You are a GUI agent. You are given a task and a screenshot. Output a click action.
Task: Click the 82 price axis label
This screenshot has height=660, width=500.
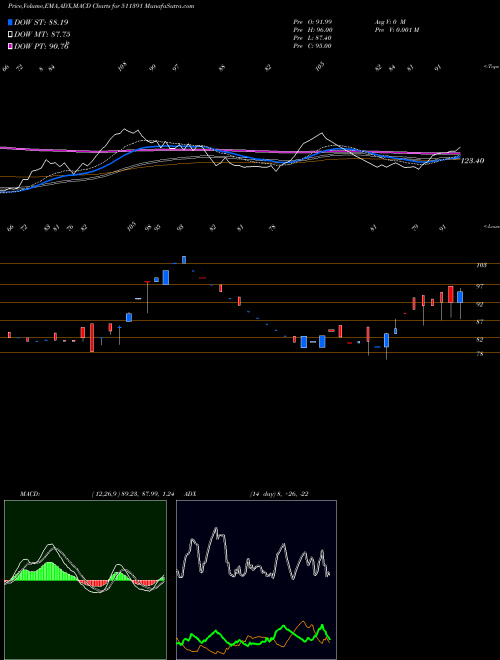[480, 339]
